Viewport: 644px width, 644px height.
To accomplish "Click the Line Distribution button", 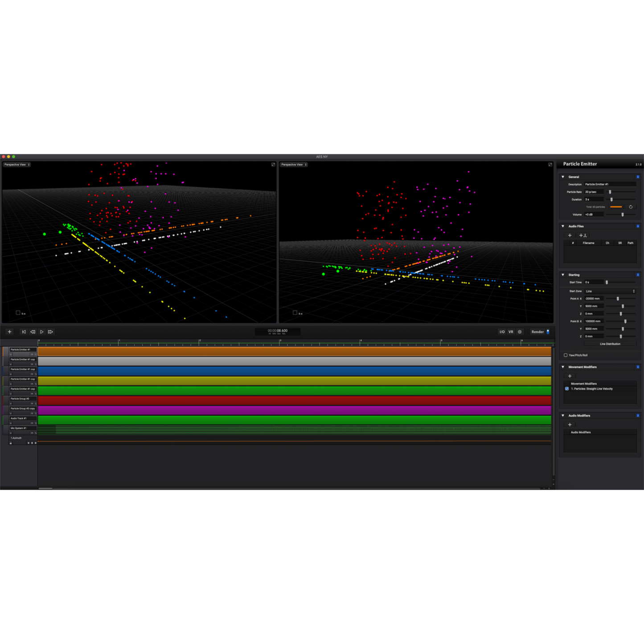I will click(x=610, y=344).
